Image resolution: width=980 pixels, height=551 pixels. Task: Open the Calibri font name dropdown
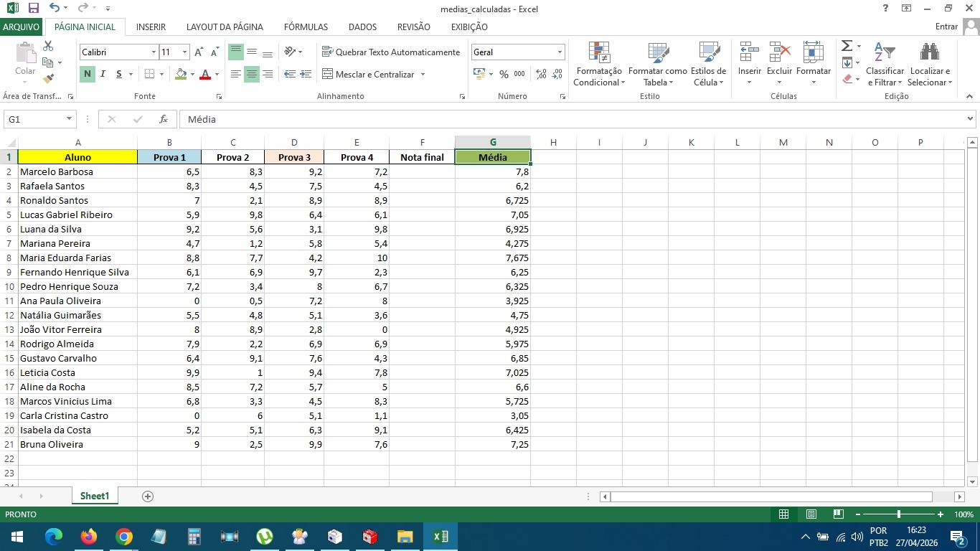point(154,52)
